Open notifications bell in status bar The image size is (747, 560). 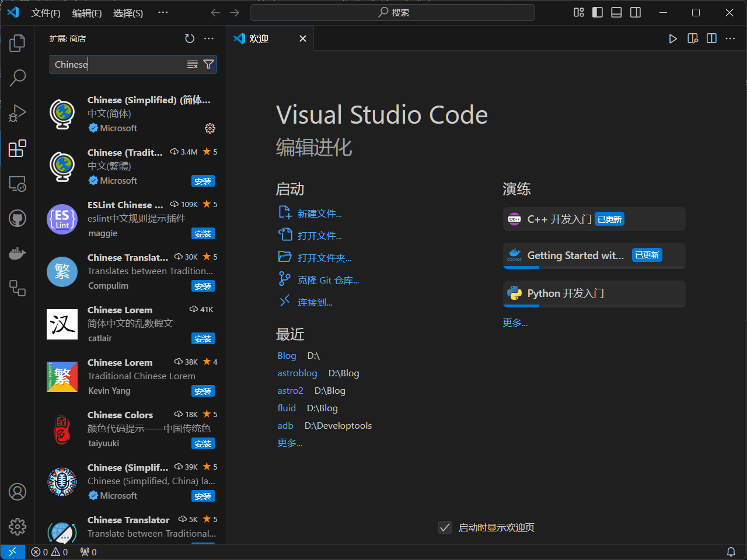(731, 552)
